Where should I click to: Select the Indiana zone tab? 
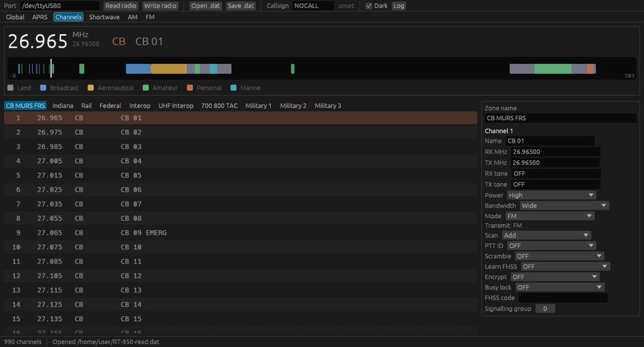tap(63, 106)
